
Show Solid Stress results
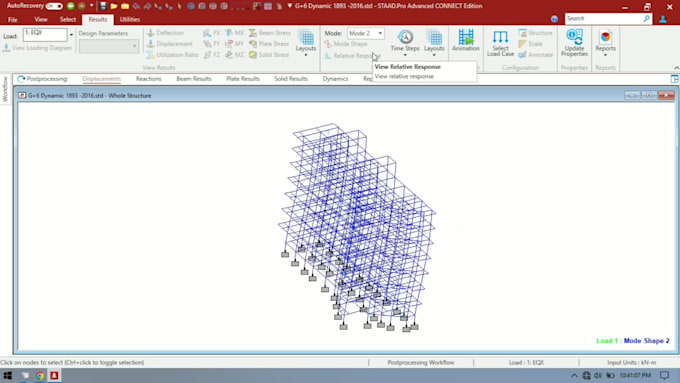269,55
